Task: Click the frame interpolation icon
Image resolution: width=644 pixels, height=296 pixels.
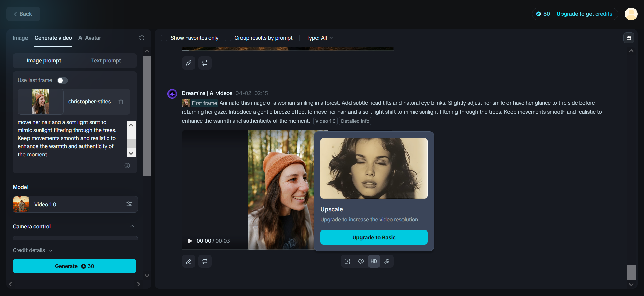Action: [361, 261]
